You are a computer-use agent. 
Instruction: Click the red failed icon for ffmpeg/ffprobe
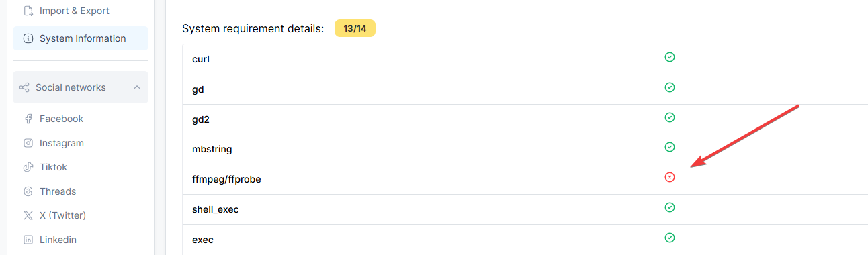tap(669, 177)
